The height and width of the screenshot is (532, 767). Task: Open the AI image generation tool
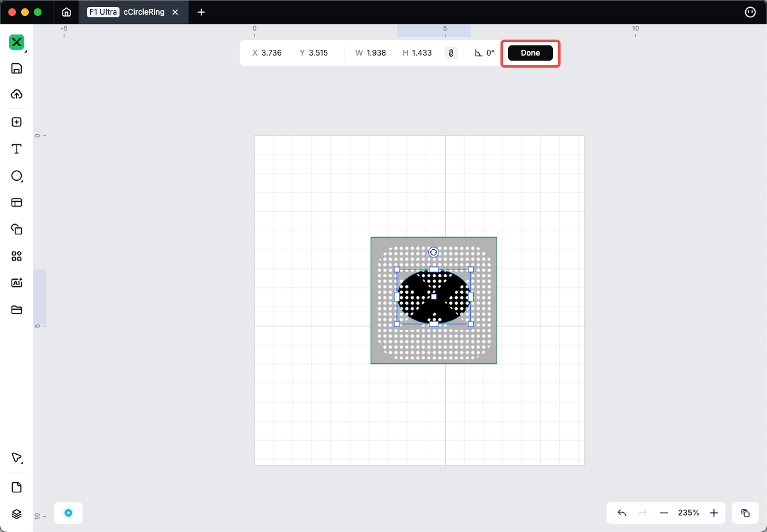(x=17, y=283)
